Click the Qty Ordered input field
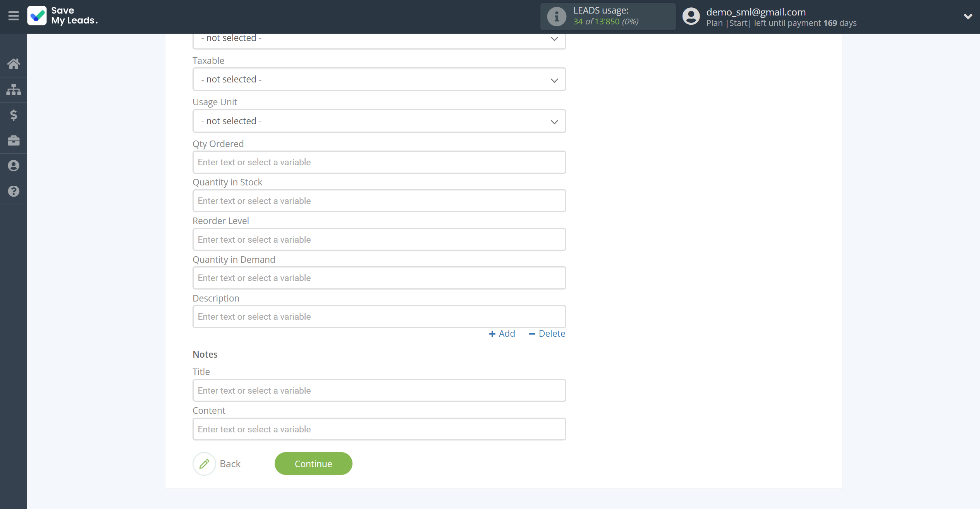The height and width of the screenshot is (509, 980). click(x=379, y=162)
